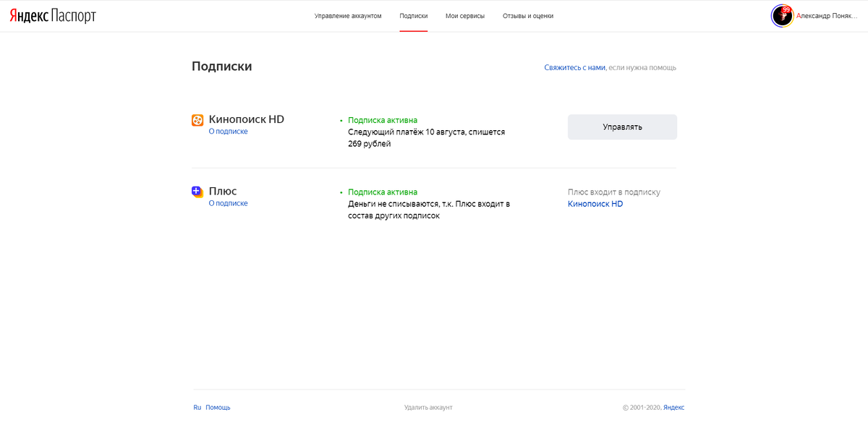The width and height of the screenshot is (868, 425).
Task: Follow the blue Кинопоиск HD link beside Плюс
Action: [x=595, y=204]
